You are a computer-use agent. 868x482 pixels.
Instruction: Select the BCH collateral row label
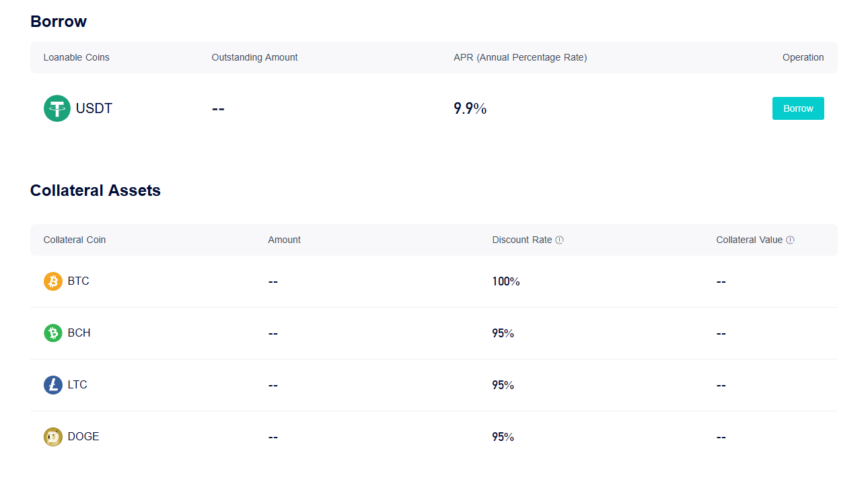(x=79, y=333)
